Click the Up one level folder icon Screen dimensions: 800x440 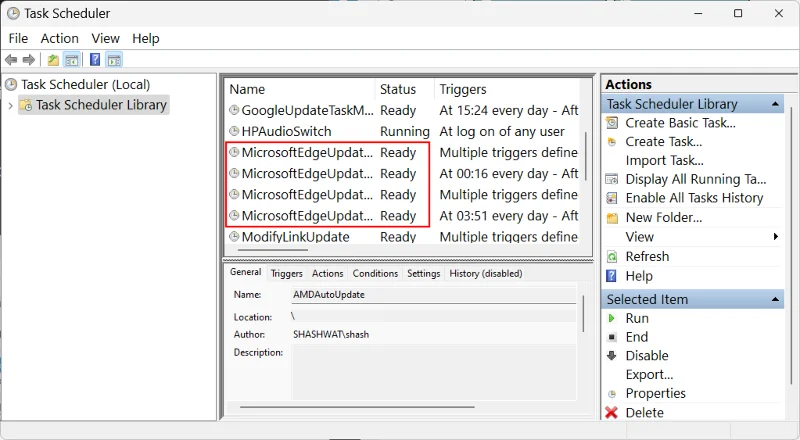[x=53, y=60]
